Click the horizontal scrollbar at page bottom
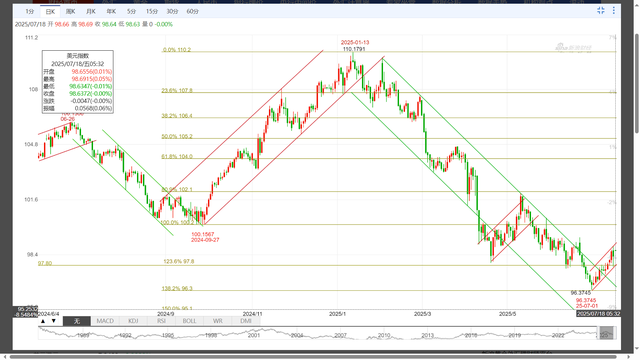Image resolution: width=640 pixels, height=360 pixels. pyautogui.click(x=313, y=357)
